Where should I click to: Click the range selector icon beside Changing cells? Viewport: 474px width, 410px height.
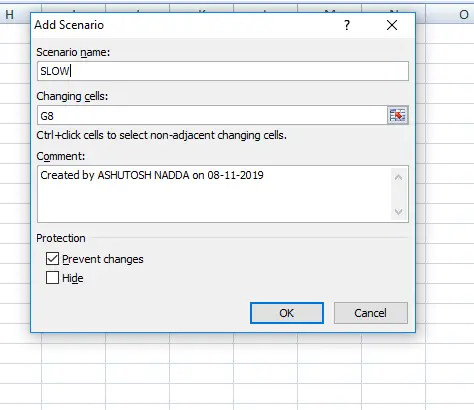point(398,115)
